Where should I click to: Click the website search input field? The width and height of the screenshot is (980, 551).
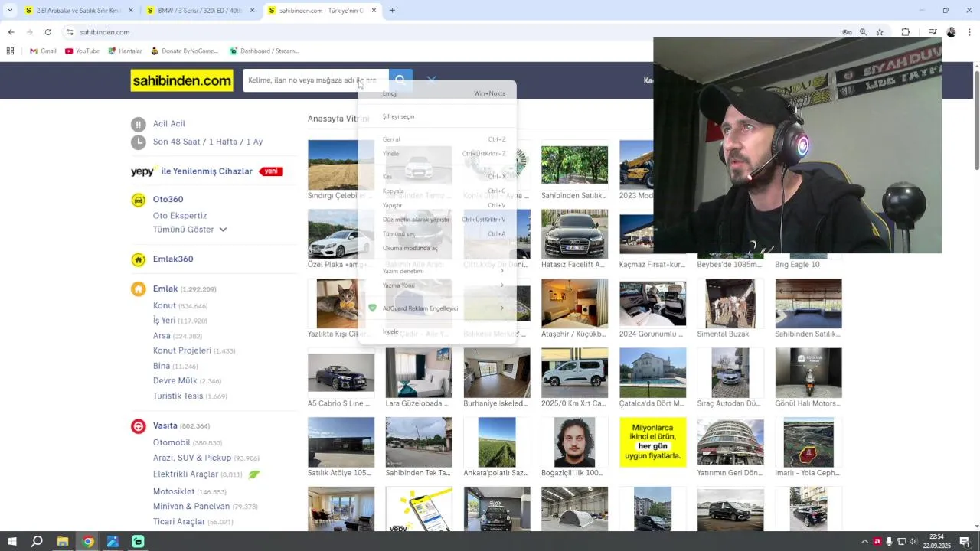[315, 80]
